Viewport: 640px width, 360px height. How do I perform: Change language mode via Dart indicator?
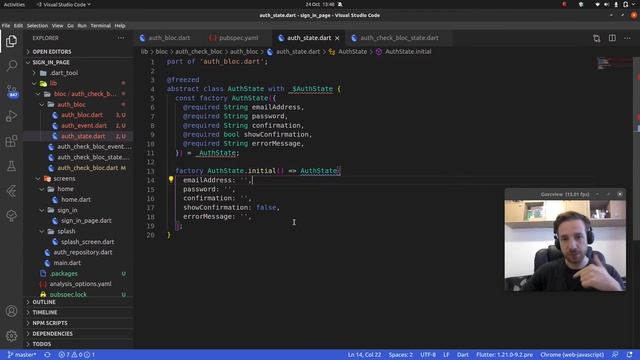tap(462, 355)
